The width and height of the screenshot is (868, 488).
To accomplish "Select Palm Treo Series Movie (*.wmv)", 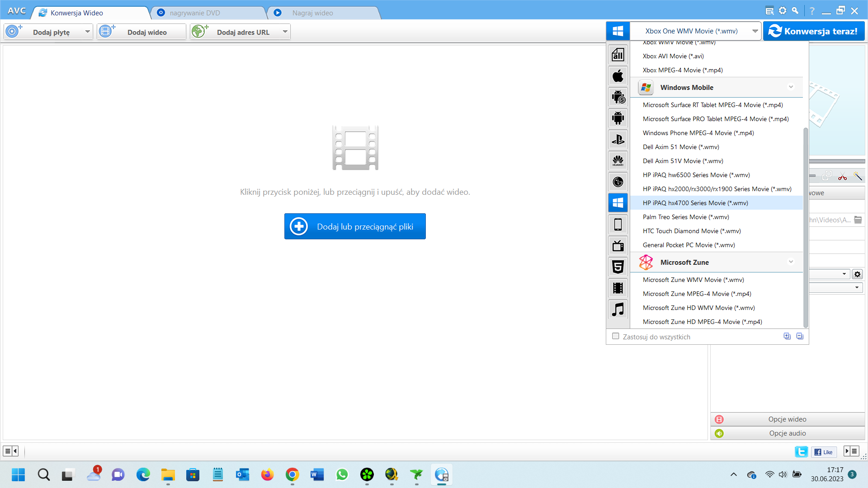I will [717, 217].
